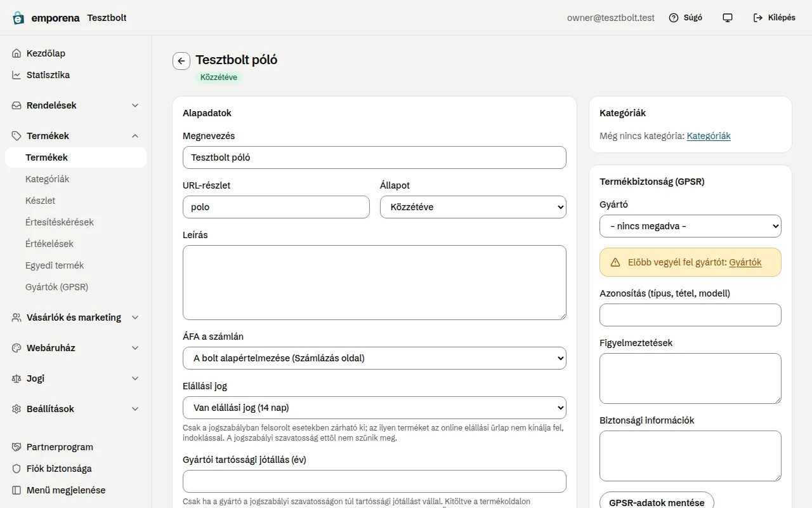Click the GPSR-adatok mentése button
Viewport: 812px width, 508px height.
click(x=657, y=503)
